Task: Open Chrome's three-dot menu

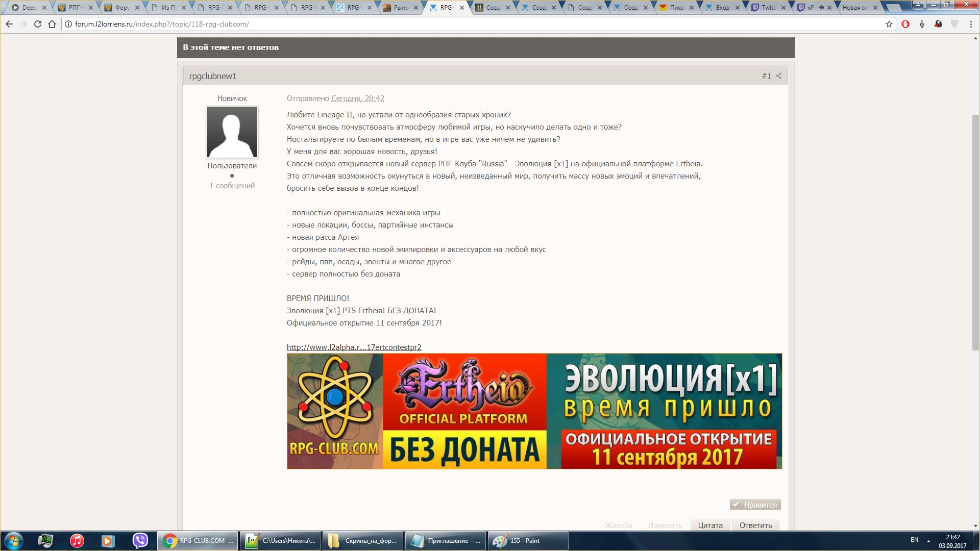Action: click(971, 24)
